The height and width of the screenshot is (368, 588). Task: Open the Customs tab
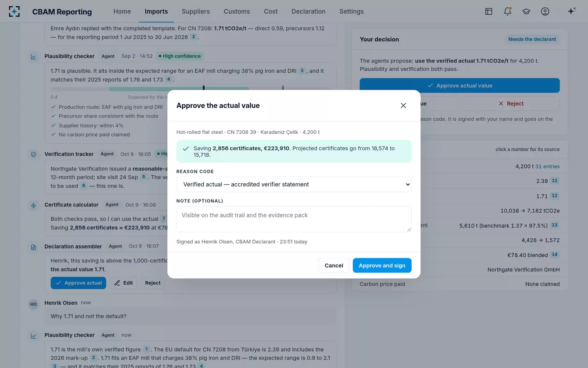point(237,11)
